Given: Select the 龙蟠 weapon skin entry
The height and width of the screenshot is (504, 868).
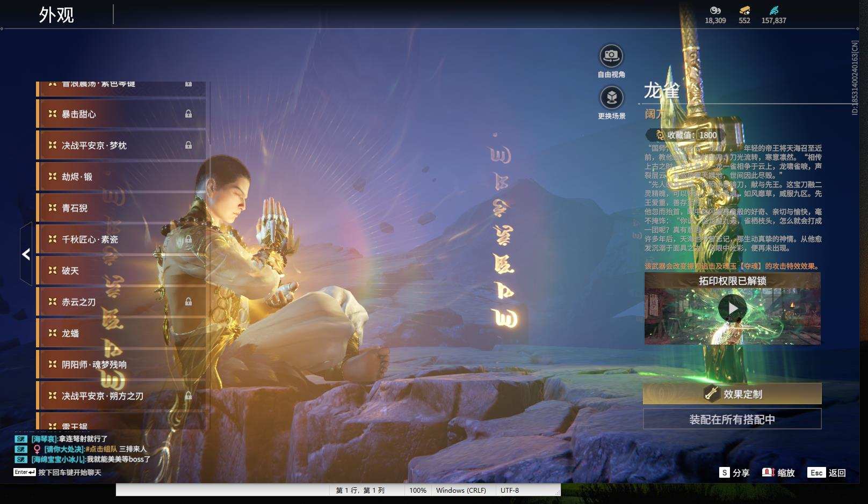Looking at the screenshot, I should 121,333.
